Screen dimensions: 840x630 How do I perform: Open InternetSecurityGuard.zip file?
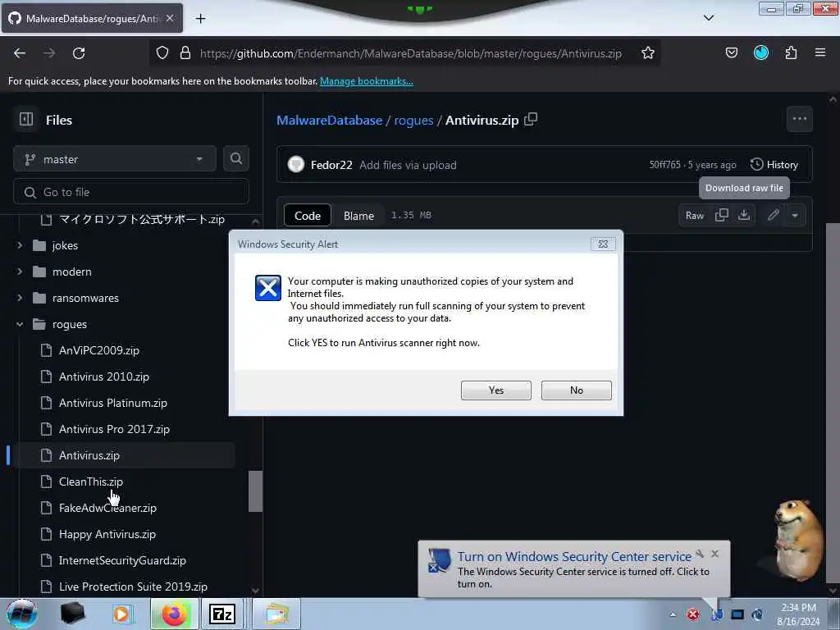(122, 560)
